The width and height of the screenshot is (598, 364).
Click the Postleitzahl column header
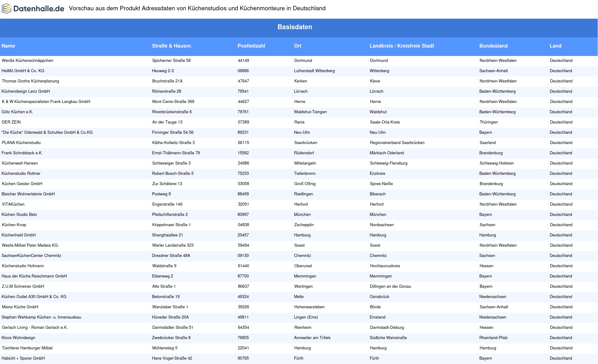[x=251, y=46]
